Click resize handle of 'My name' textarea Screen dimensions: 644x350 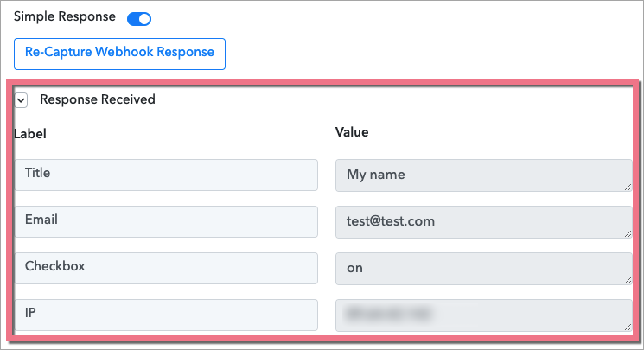627,186
